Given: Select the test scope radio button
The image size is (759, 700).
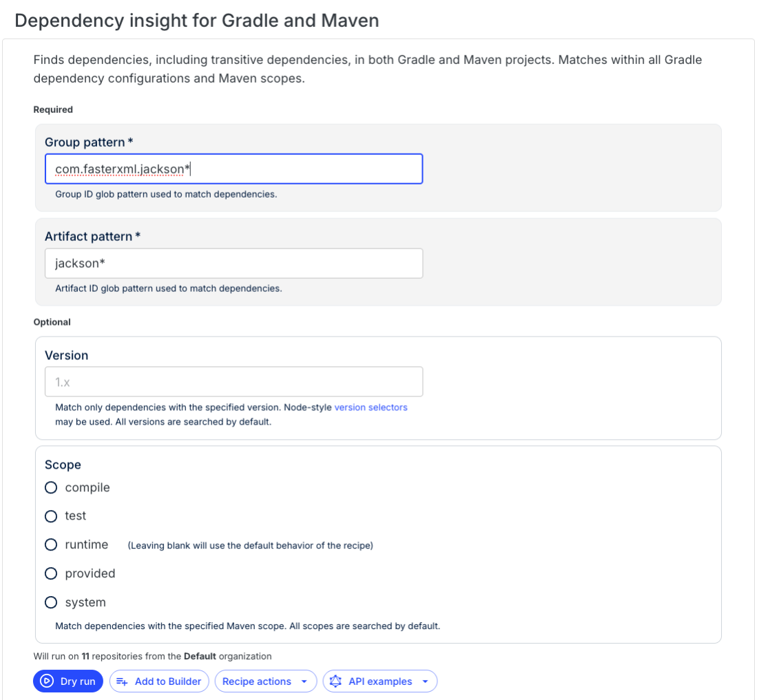Looking at the screenshot, I should pos(51,516).
